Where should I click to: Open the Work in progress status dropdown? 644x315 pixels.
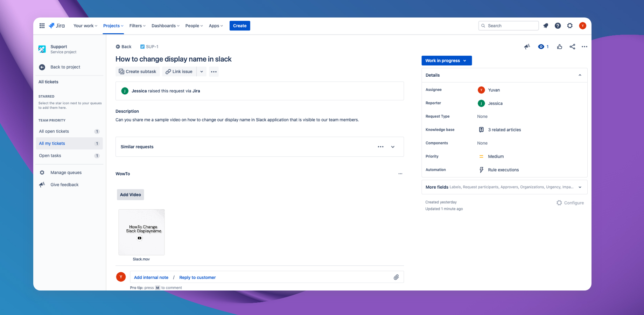(447, 61)
